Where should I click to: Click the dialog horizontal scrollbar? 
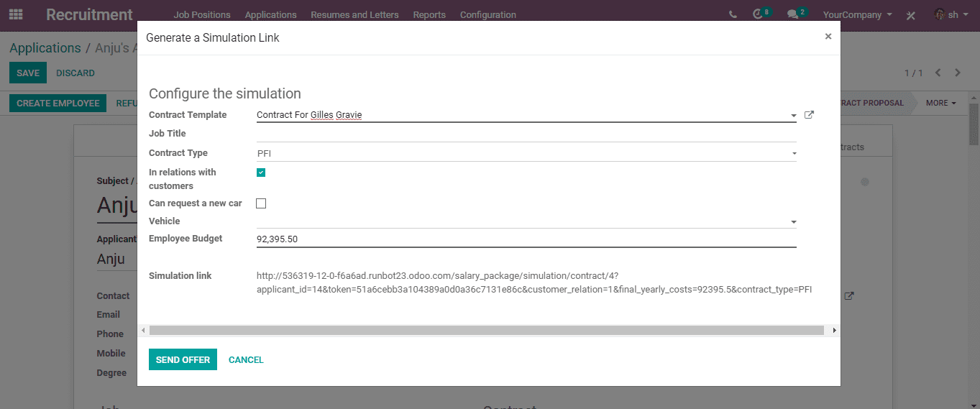[486, 330]
